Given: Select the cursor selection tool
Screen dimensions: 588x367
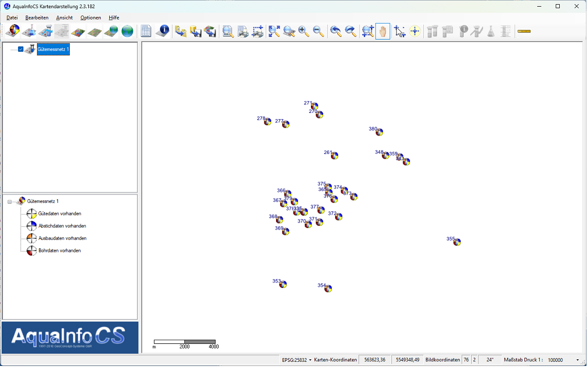Looking at the screenshot, I should (x=400, y=31).
